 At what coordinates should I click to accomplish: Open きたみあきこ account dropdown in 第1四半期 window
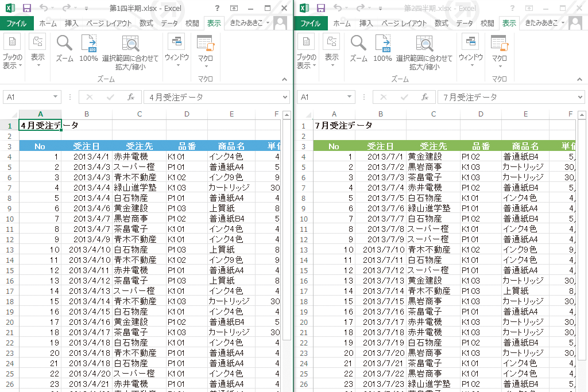point(250,23)
